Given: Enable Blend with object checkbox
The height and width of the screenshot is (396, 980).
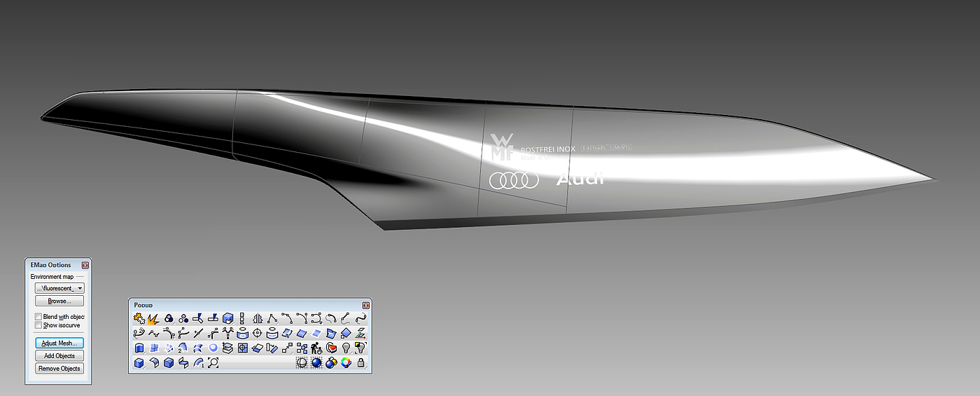Looking at the screenshot, I should pyautogui.click(x=38, y=317).
